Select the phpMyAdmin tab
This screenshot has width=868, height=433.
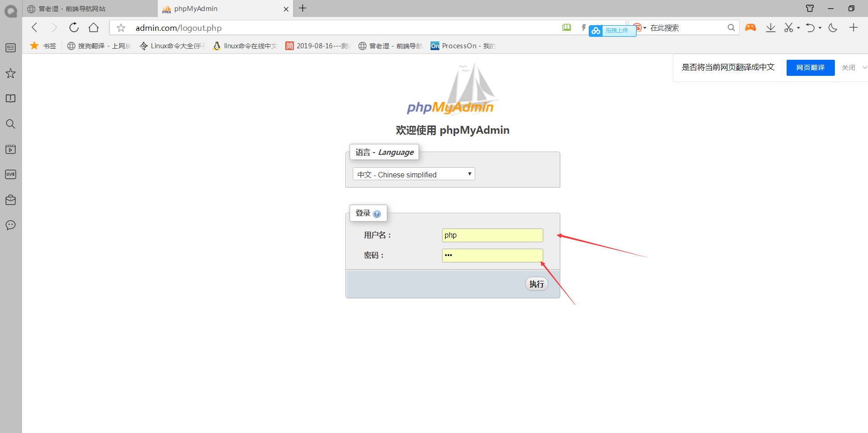pos(225,9)
